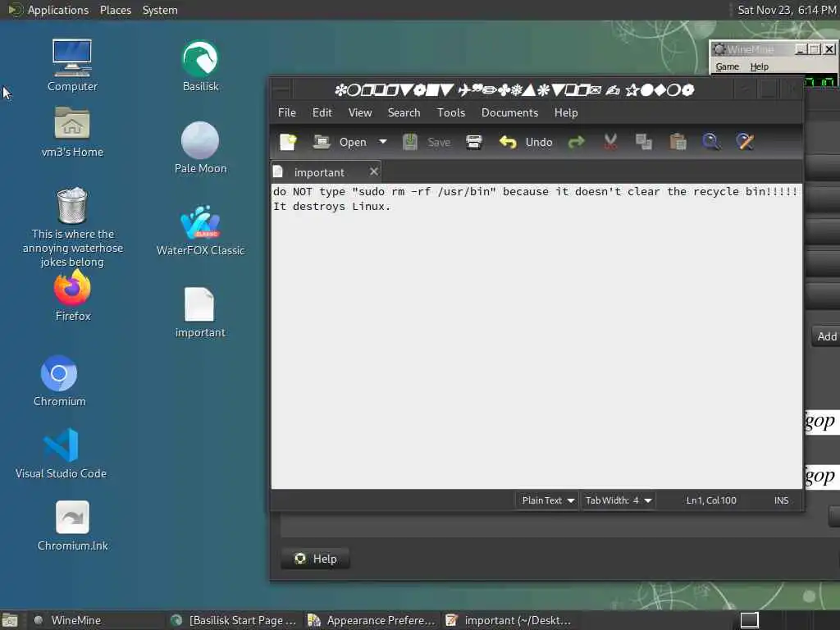840x630 pixels.
Task: Click the Ln 1, Col 100 status text
Action: (711, 500)
